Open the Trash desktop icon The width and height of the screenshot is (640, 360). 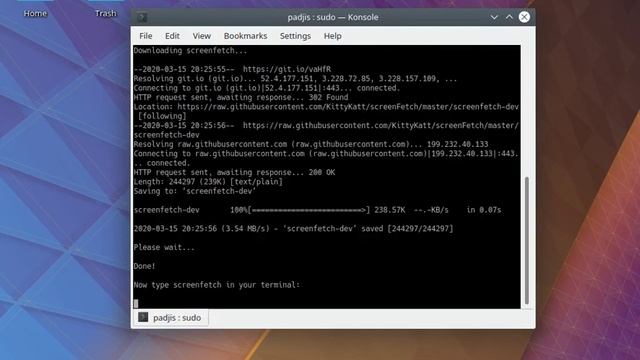(106, 13)
